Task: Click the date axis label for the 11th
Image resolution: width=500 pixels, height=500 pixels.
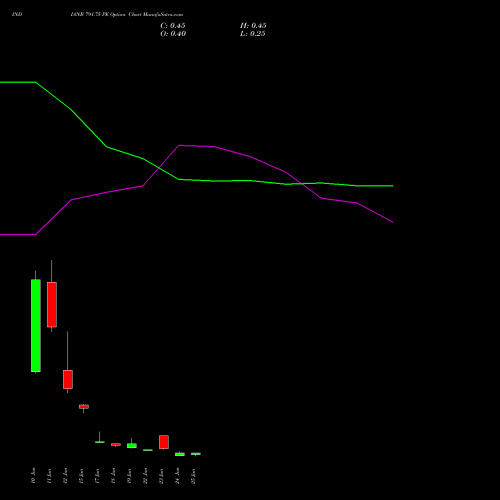Action: coord(49,475)
